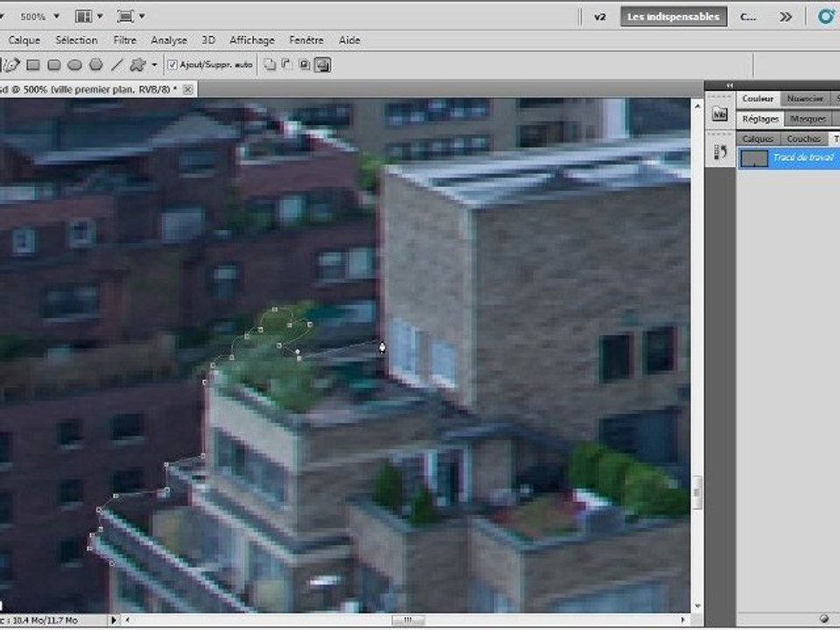Open the status bar info arrow menu
The height and width of the screenshot is (630, 840).
click(x=113, y=619)
